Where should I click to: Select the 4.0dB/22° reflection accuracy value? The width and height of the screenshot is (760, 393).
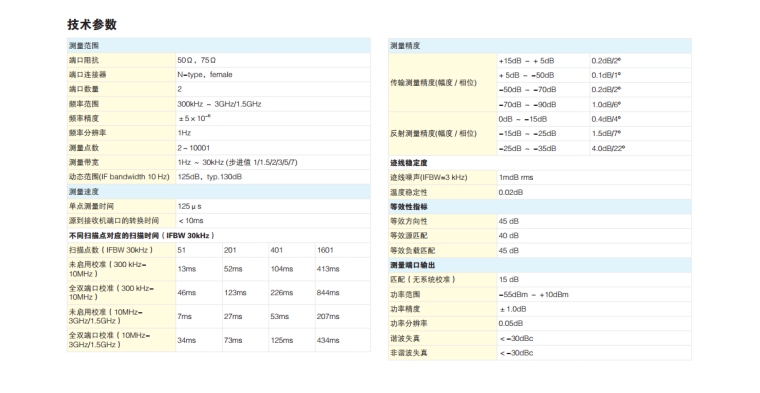pyautogui.click(x=608, y=148)
